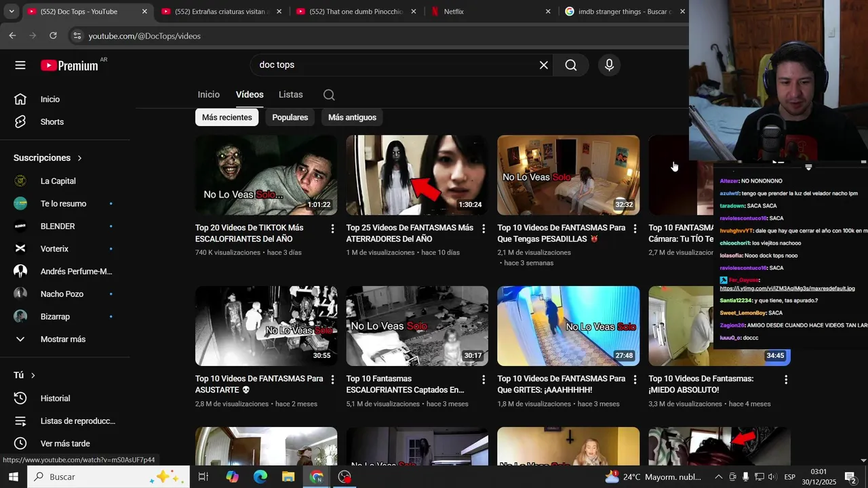868x488 pixels.
Task: Open options for FANTASMAS ATERRADORES video
Action: (484, 229)
